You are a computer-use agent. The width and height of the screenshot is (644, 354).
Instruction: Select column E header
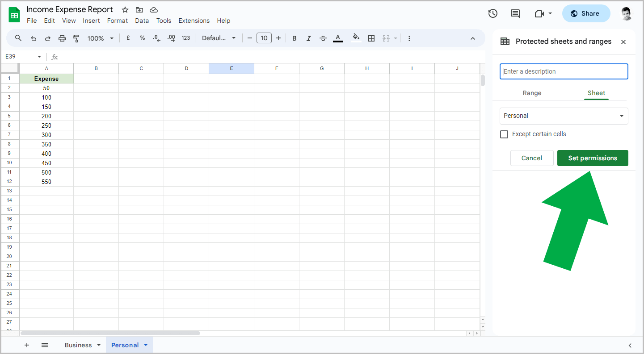click(232, 68)
